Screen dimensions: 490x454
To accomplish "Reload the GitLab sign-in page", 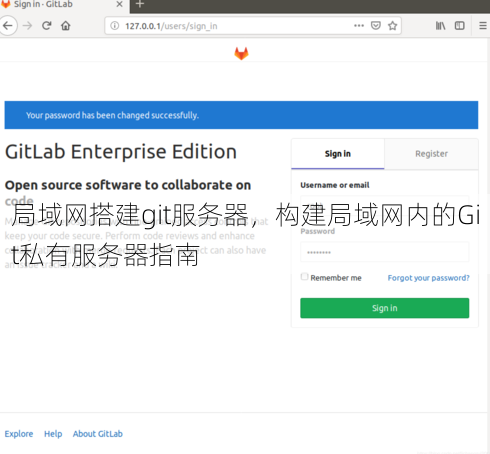I will (47, 26).
